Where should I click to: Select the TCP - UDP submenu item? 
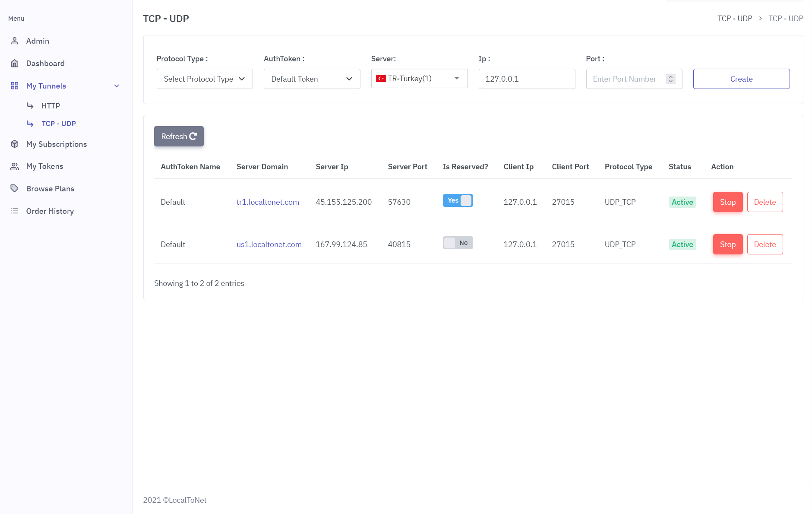pyautogui.click(x=59, y=124)
